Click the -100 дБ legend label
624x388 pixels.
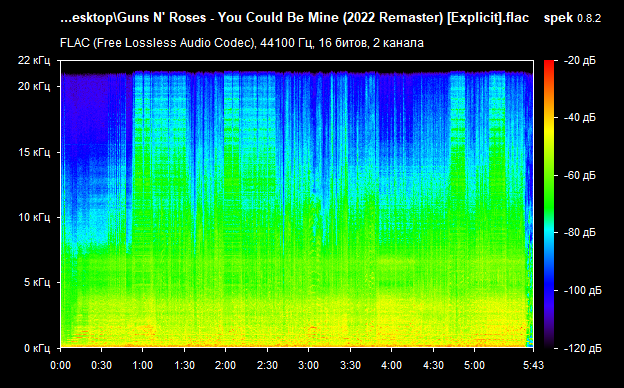point(583,291)
